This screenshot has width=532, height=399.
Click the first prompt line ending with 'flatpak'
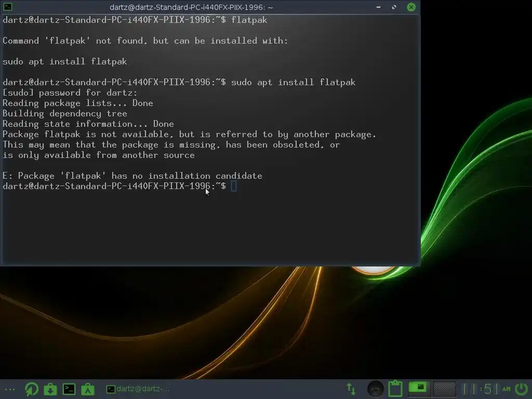point(135,20)
